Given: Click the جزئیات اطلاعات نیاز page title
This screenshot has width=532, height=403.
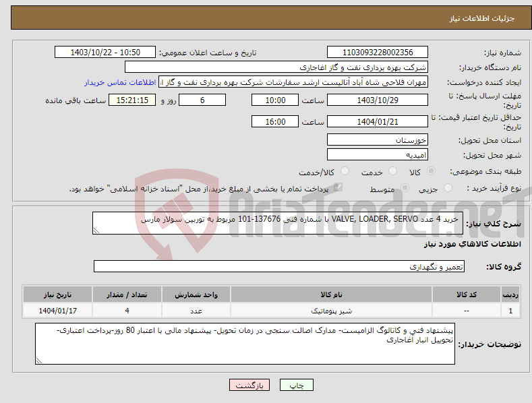Looking at the screenshot, I should tap(482, 18).
